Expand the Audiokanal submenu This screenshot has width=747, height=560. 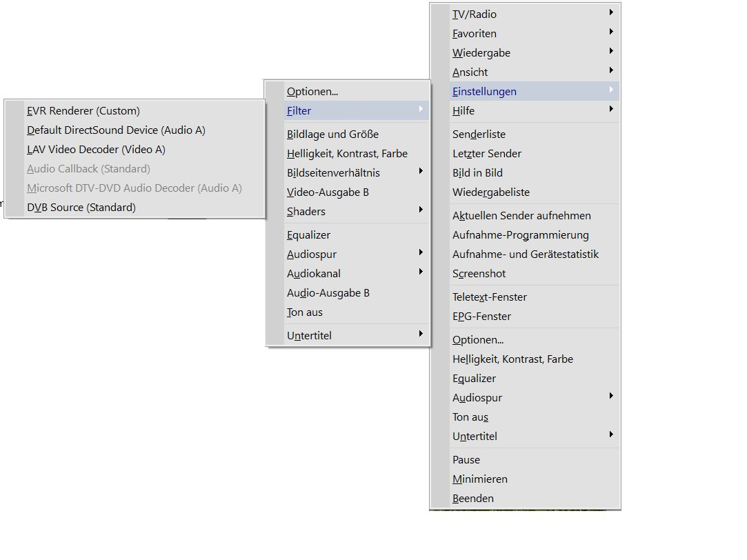click(x=314, y=274)
